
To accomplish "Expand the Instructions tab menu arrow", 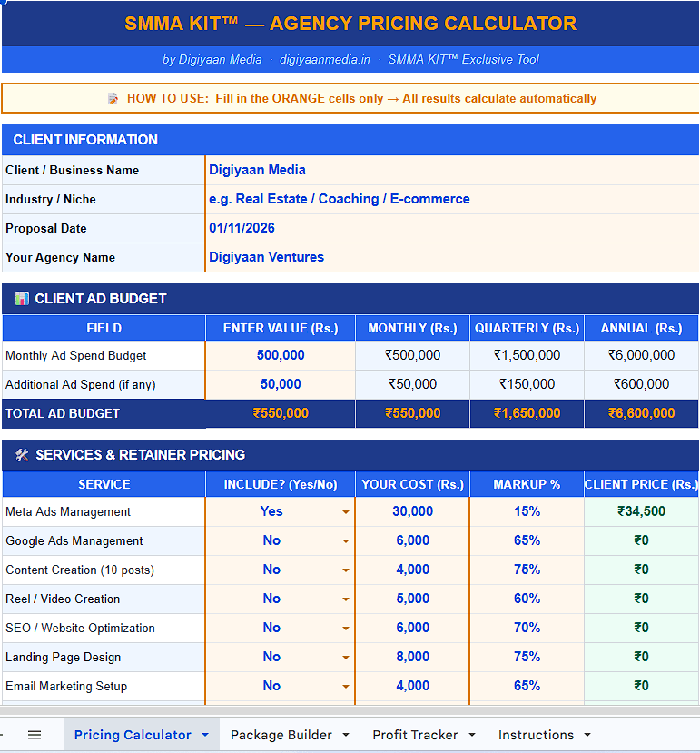I will [587, 735].
